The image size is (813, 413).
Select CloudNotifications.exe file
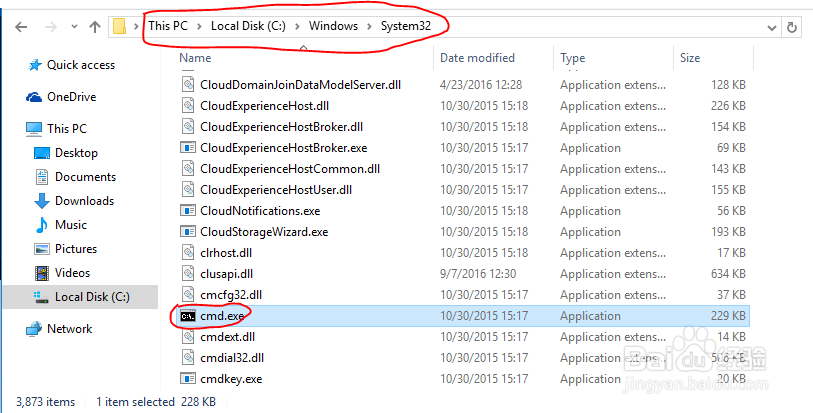tap(260, 211)
